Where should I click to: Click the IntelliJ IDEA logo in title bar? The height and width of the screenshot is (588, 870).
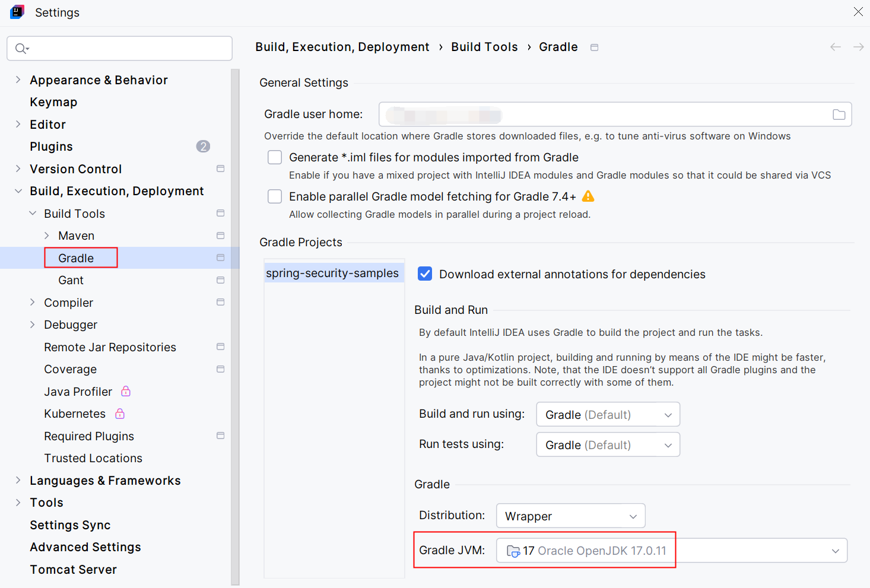click(x=17, y=12)
